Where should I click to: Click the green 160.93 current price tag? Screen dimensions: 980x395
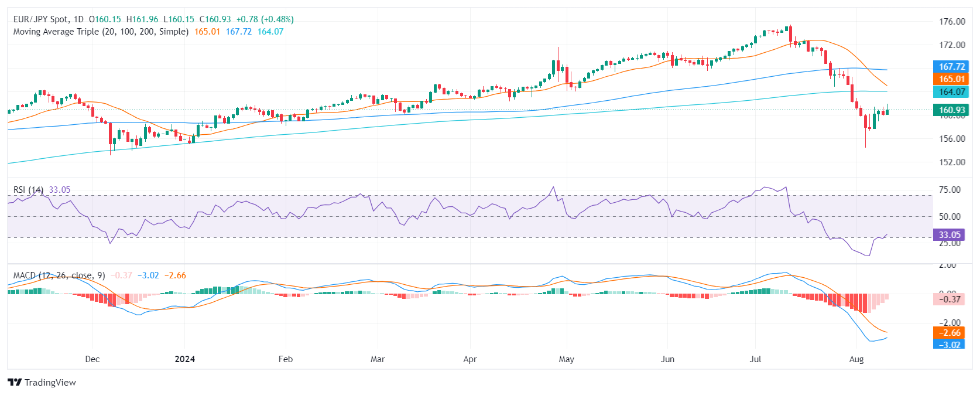coord(951,110)
